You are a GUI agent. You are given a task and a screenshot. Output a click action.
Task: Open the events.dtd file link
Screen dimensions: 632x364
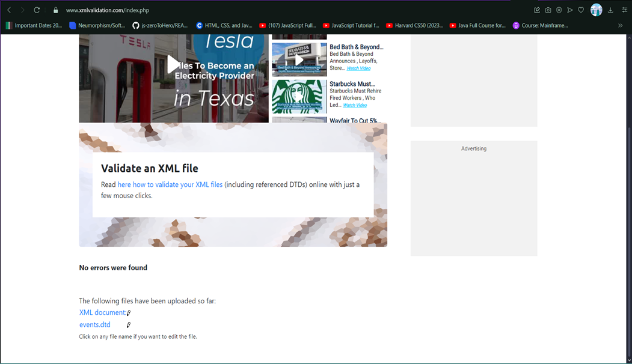click(x=95, y=324)
